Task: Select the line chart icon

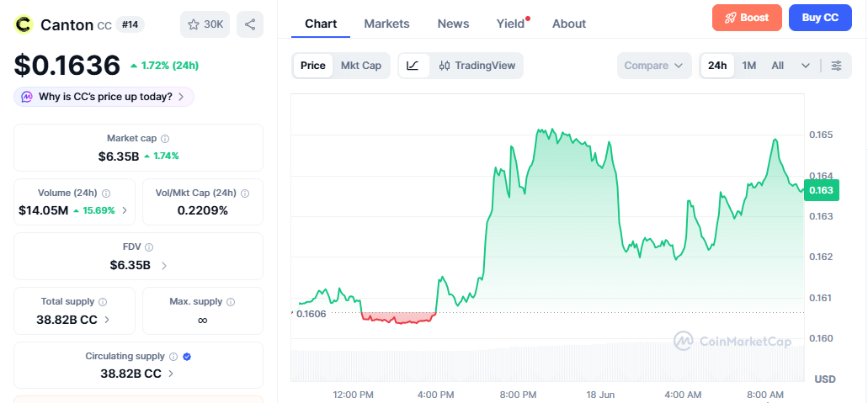Action: [413, 66]
